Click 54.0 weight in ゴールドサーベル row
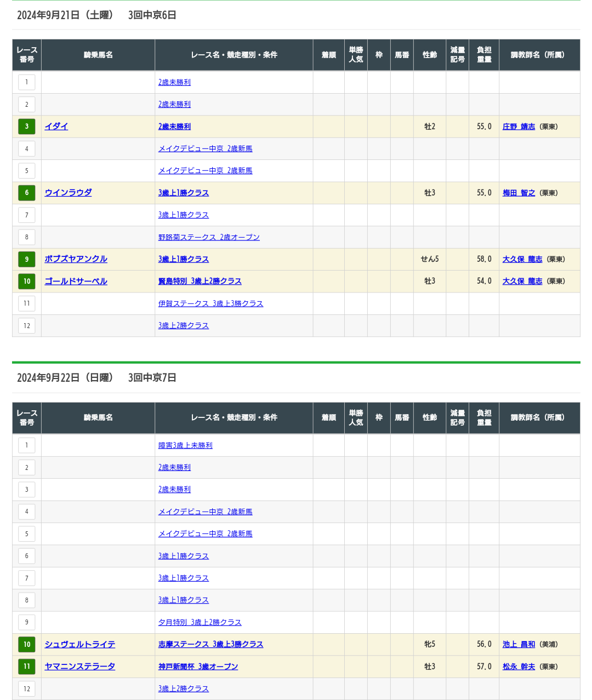Image resolution: width=592 pixels, height=700 pixels. [x=484, y=281]
